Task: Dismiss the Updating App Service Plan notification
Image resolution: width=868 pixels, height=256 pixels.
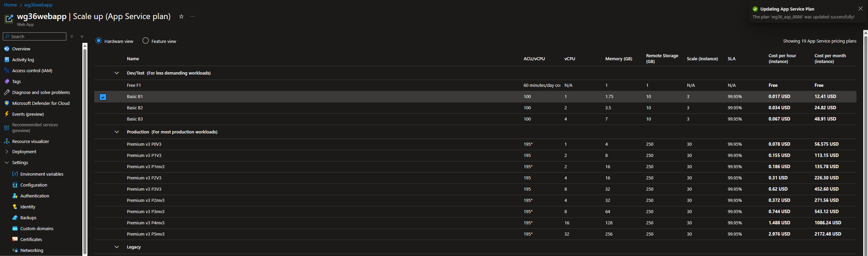Action: 861,9
